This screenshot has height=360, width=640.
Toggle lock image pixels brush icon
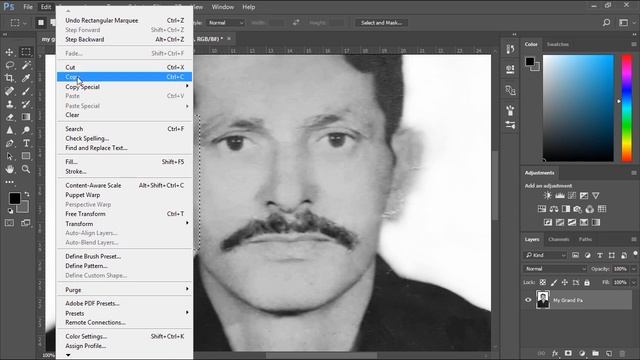[554, 282]
